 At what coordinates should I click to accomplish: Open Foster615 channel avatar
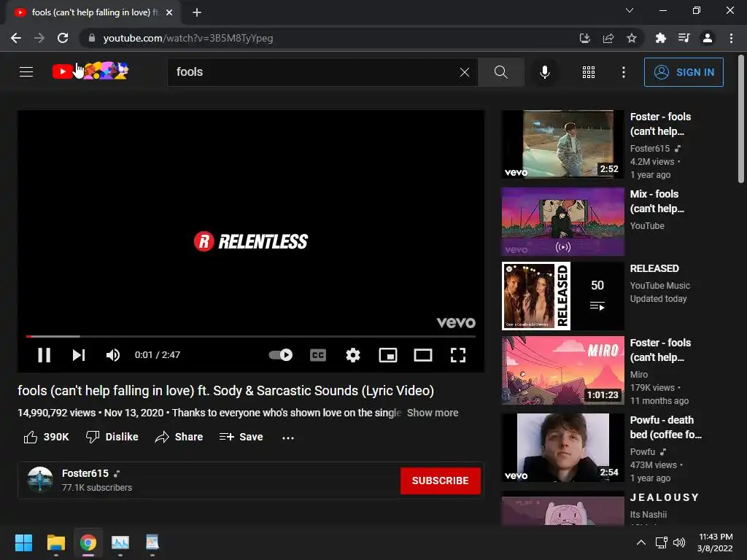tap(40, 480)
